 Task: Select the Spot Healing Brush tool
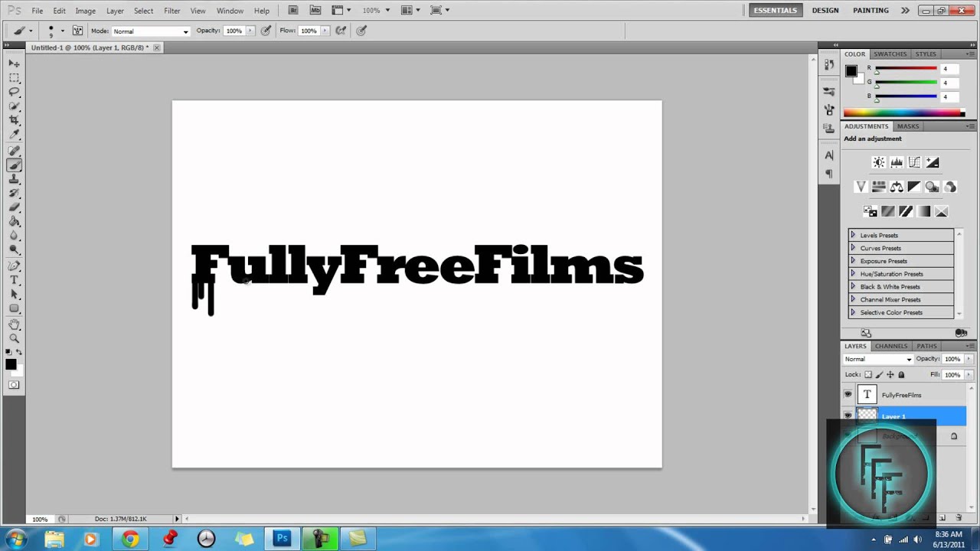click(14, 152)
